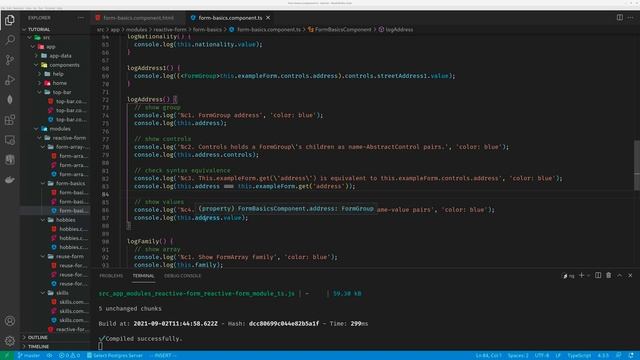Open the Remote Explorer view
This screenshot has height=360, width=640.
[10, 140]
